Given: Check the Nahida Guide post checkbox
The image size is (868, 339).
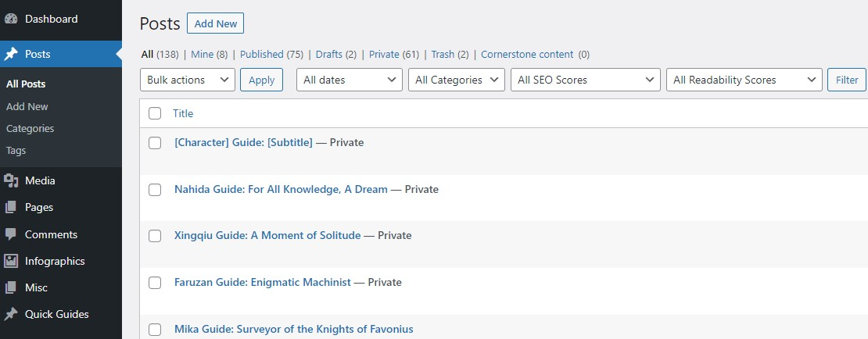Looking at the screenshot, I should pyautogui.click(x=155, y=190).
